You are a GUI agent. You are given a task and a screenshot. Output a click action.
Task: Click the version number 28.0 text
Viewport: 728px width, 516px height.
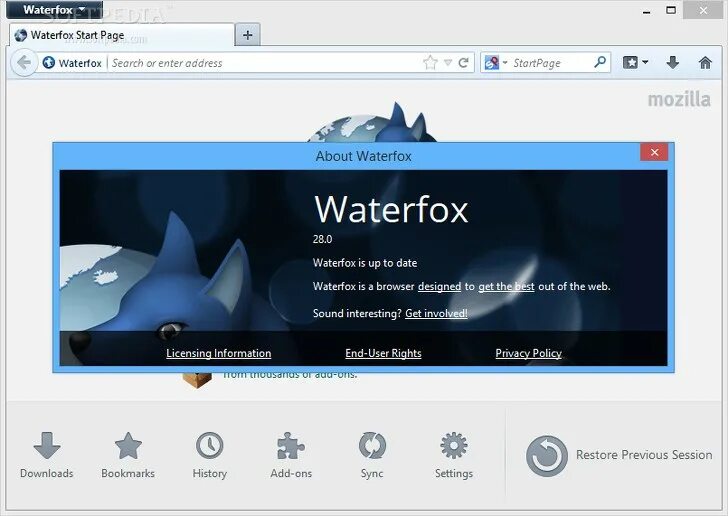click(x=322, y=239)
